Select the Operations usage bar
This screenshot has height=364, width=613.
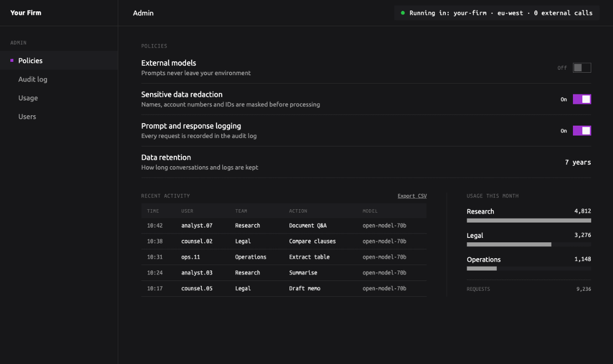[x=529, y=269]
